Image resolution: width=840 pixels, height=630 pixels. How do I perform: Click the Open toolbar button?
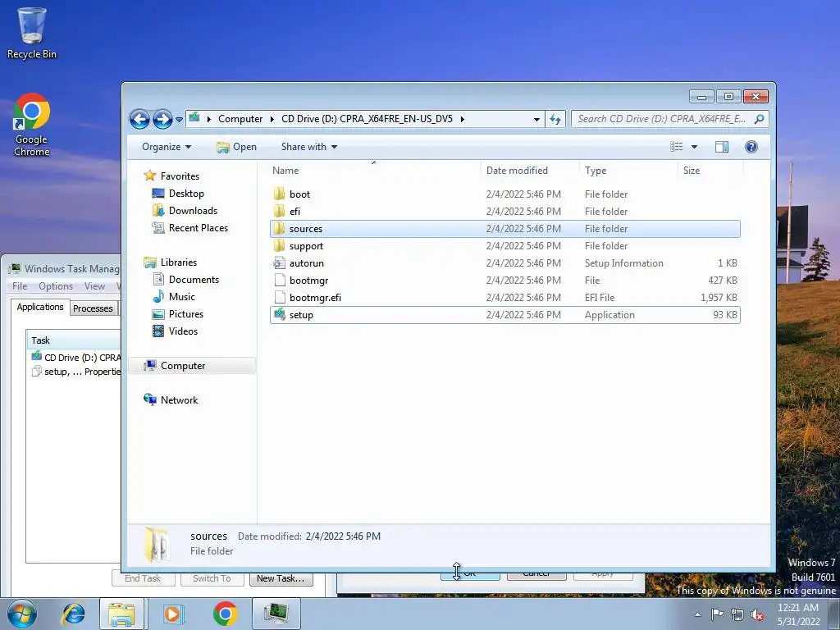pyautogui.click(x=236, y=147)
